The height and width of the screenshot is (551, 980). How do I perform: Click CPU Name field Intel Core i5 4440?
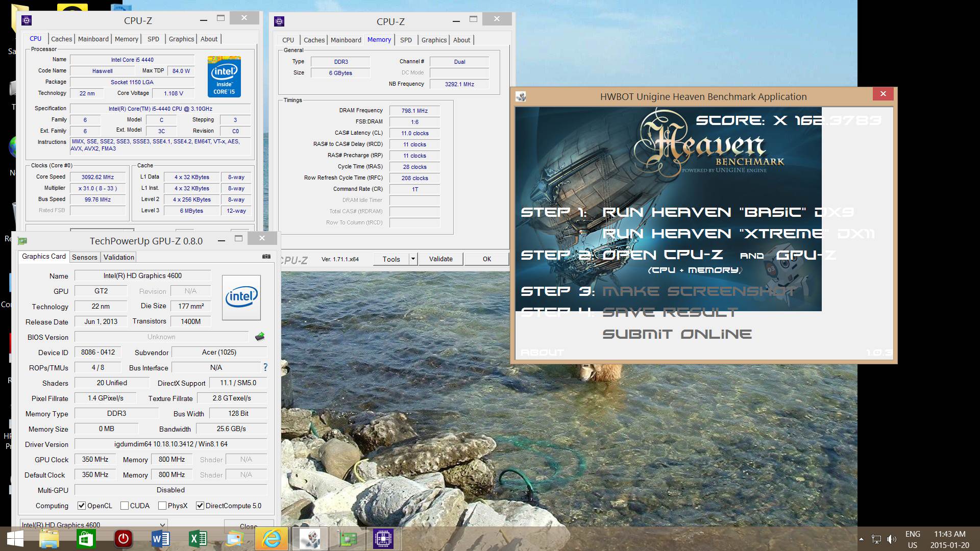[x=132, y=60]
